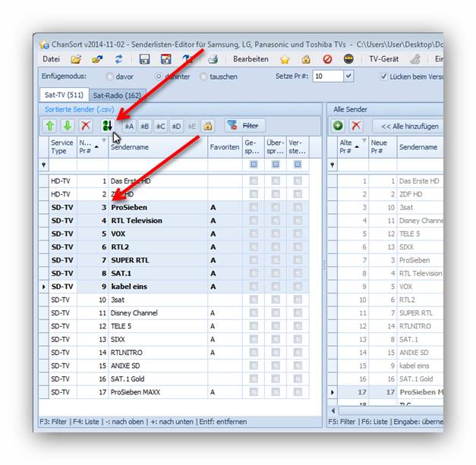Move the selected channel up with the green arrow
Viewport: 476px width, 465px height.
tap(50, 126)
